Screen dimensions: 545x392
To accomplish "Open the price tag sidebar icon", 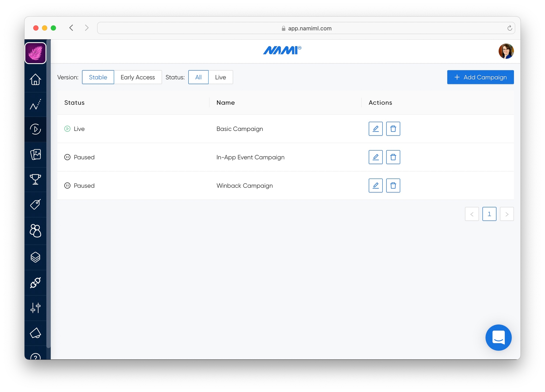I will (x=35, y=205).
